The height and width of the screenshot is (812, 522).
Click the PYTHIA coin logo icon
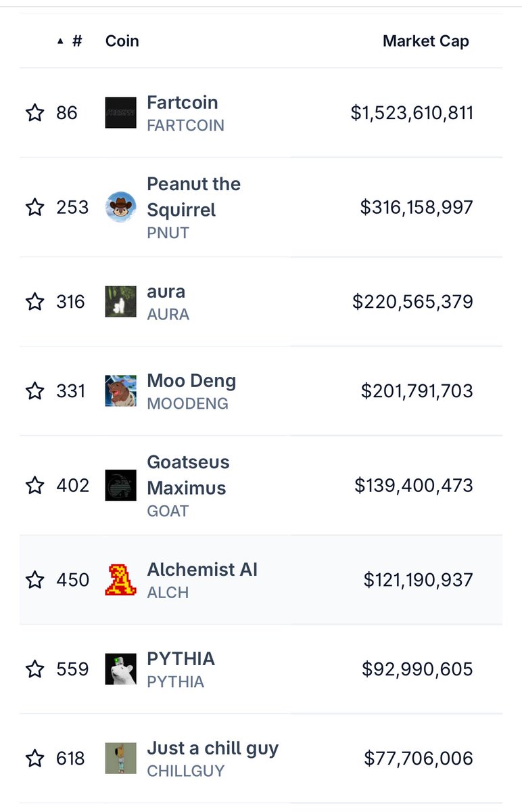121,669
